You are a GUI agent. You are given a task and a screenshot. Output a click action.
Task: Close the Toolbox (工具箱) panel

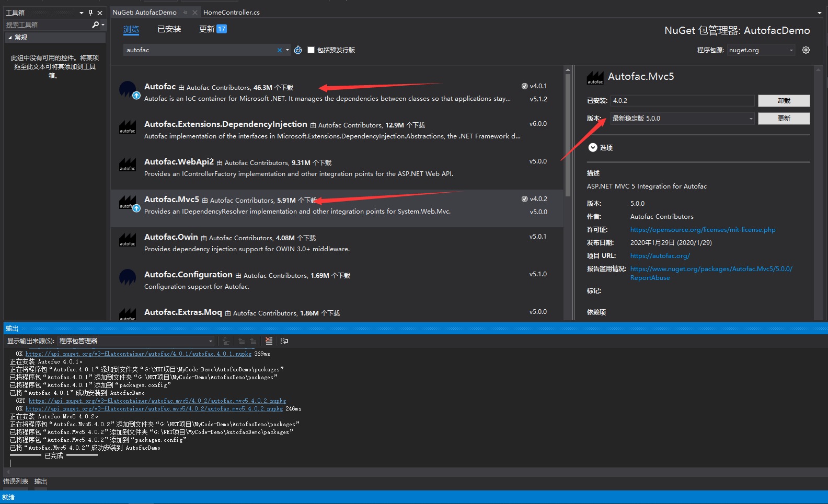coord(100,13)
